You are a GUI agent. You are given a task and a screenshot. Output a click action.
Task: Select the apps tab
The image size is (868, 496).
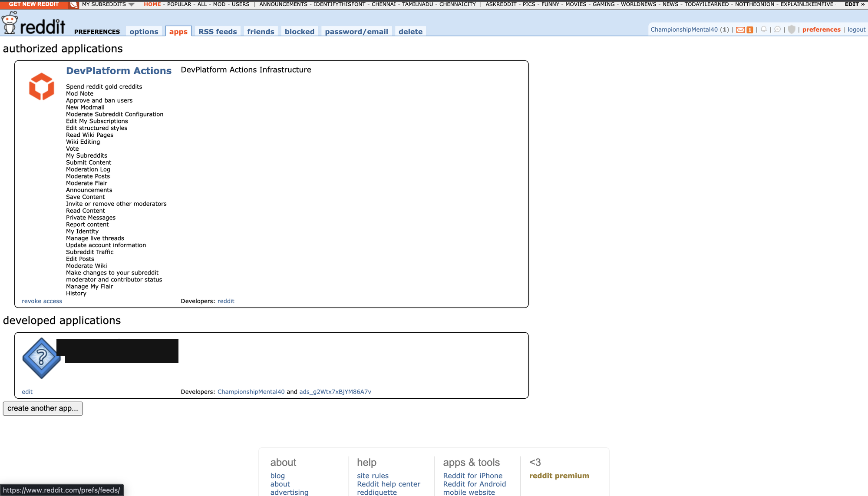[x=178, y=31]
